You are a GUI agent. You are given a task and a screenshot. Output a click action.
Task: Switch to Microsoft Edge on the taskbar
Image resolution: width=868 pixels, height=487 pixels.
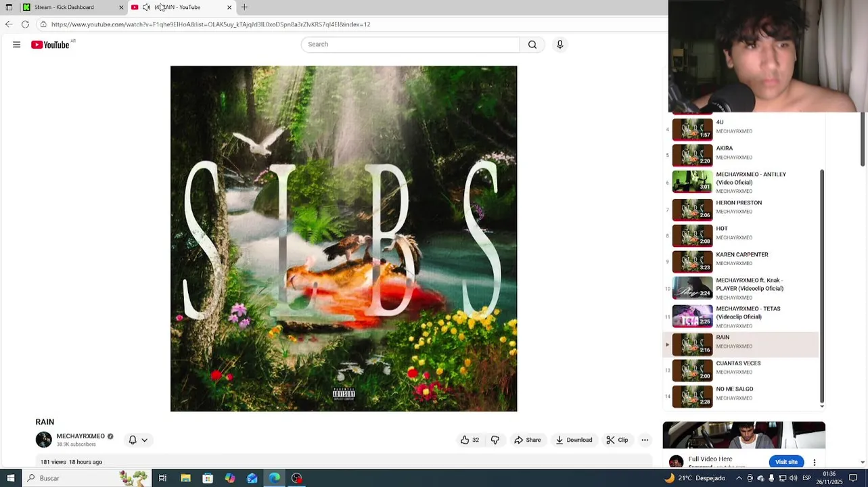[x=275, y=478]
